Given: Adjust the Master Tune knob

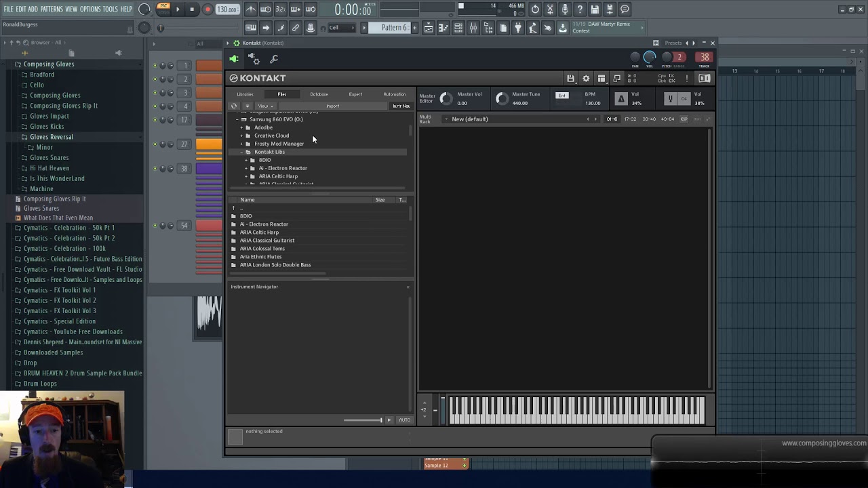Looking at the screenshot, I should 501,99.
